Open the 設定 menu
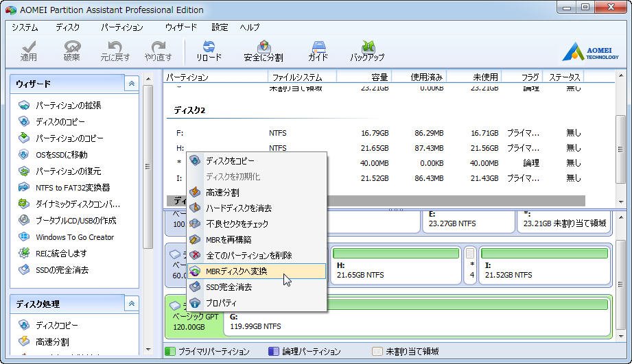Screen dimensions: 632x364 [220, 27]
